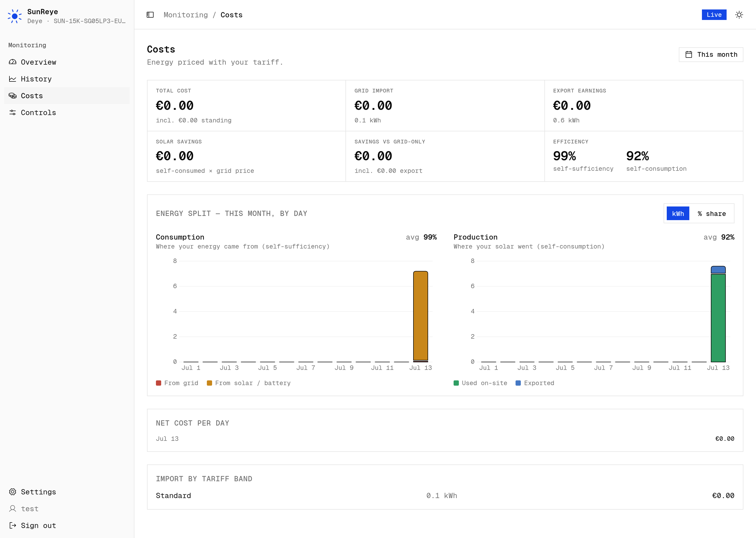Toggle the sidebar panel icon

tap(150, 14)
